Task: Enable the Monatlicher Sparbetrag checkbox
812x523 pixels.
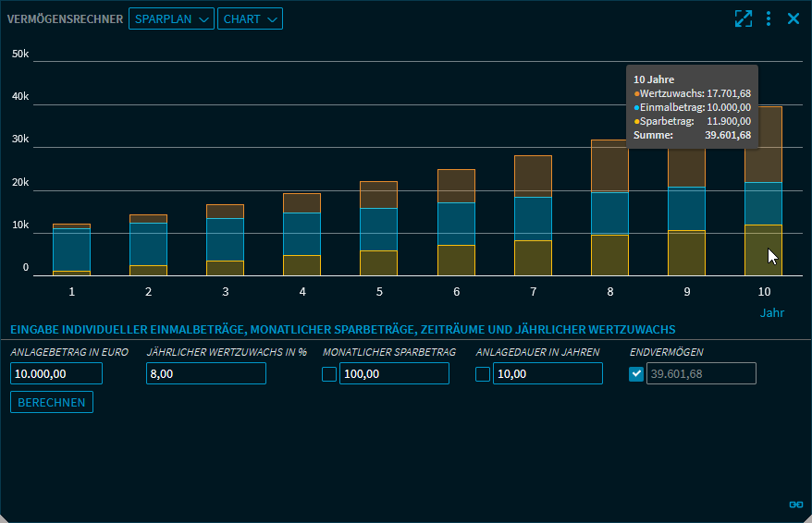Action: click(329, 374)
